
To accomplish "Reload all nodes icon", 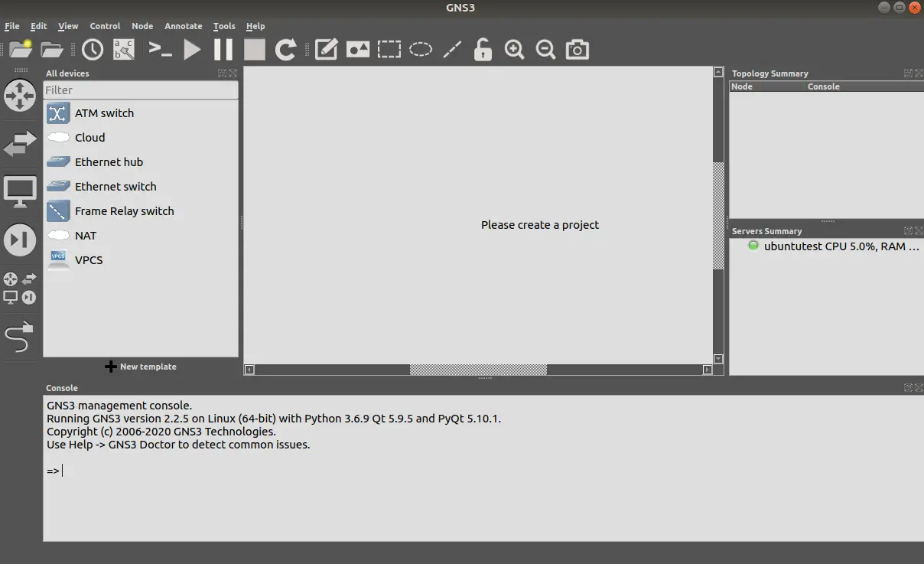I will click(286, 50).
